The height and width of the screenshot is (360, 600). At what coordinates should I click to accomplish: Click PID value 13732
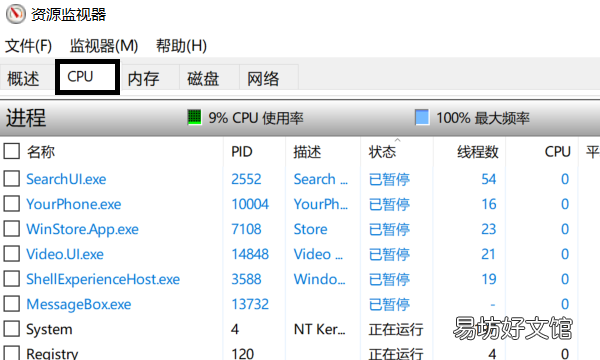pyautogui.click(x=250, y=305)
